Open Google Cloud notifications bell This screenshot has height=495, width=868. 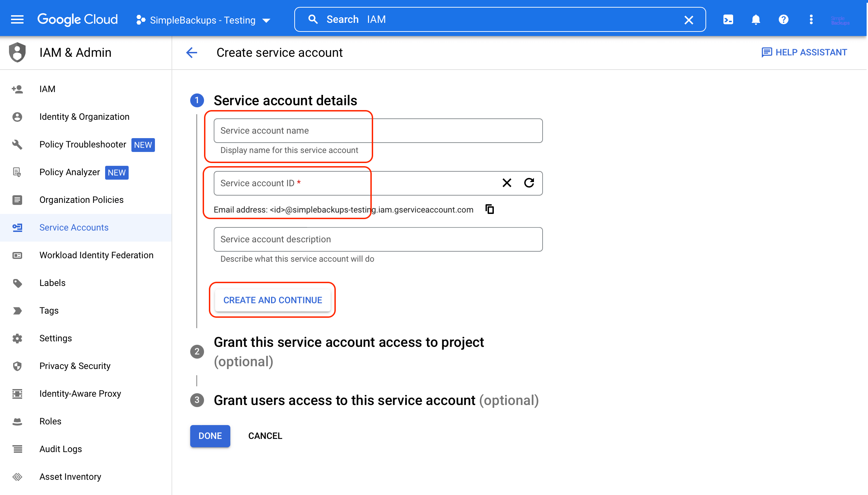[756, 19]
